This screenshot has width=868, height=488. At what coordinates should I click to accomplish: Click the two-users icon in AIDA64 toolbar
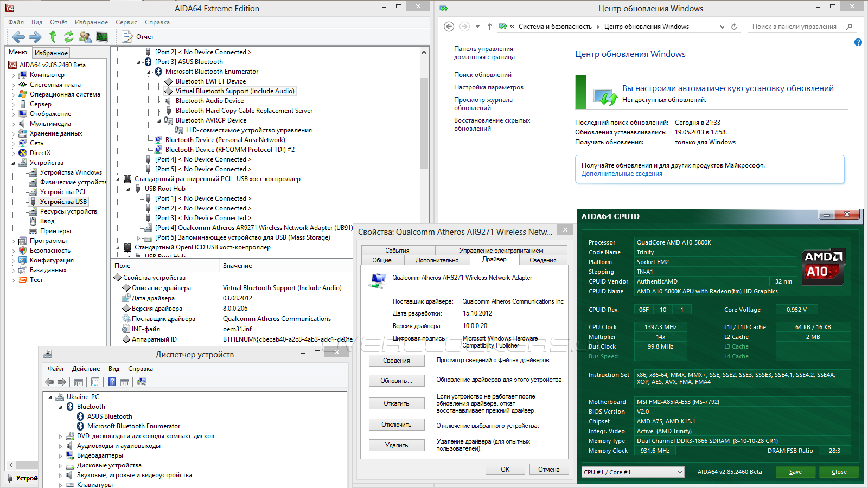coord(85,37)
